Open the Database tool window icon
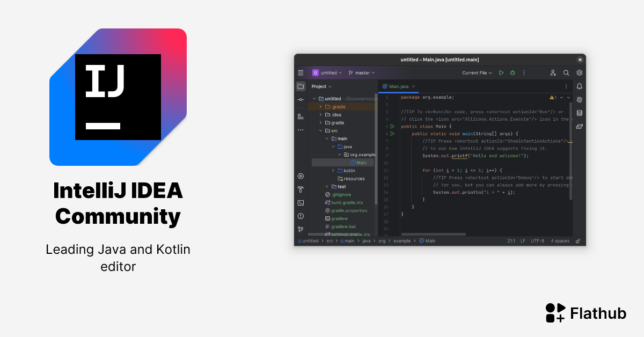The image size is (644, 337). pyautogui.click(x=580, y=113)
